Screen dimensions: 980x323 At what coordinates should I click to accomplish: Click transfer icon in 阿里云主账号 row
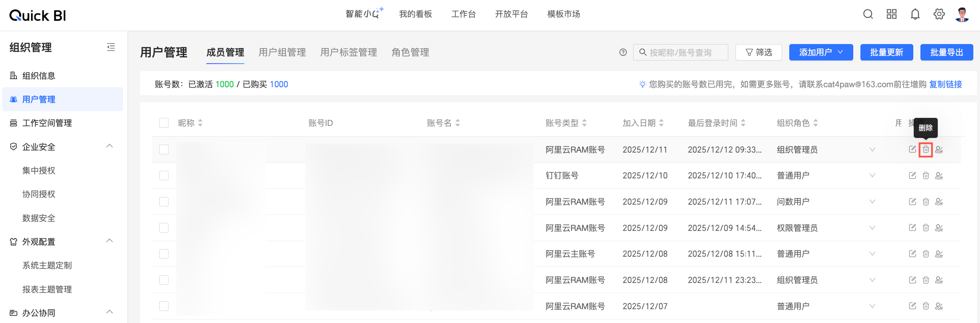pos(939,254)
